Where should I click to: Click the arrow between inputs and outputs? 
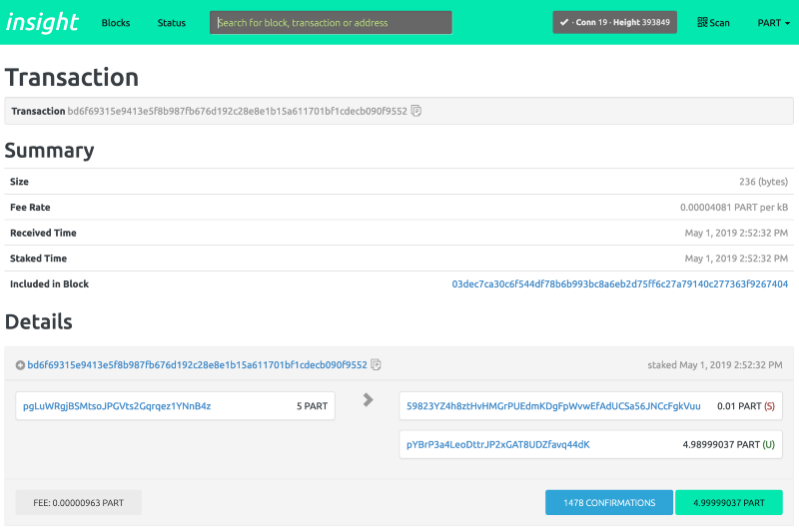[x=368, y=399]
